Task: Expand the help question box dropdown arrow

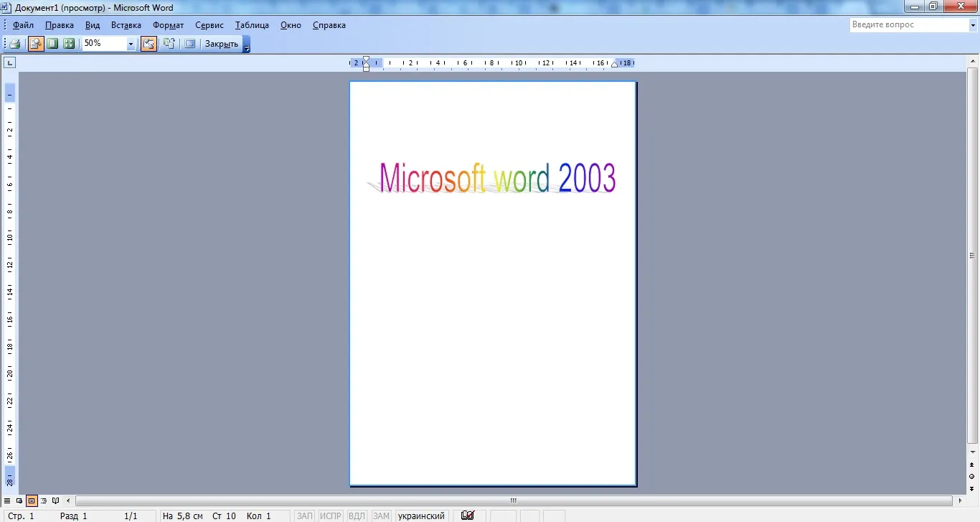Action: [x=973, y=24]
